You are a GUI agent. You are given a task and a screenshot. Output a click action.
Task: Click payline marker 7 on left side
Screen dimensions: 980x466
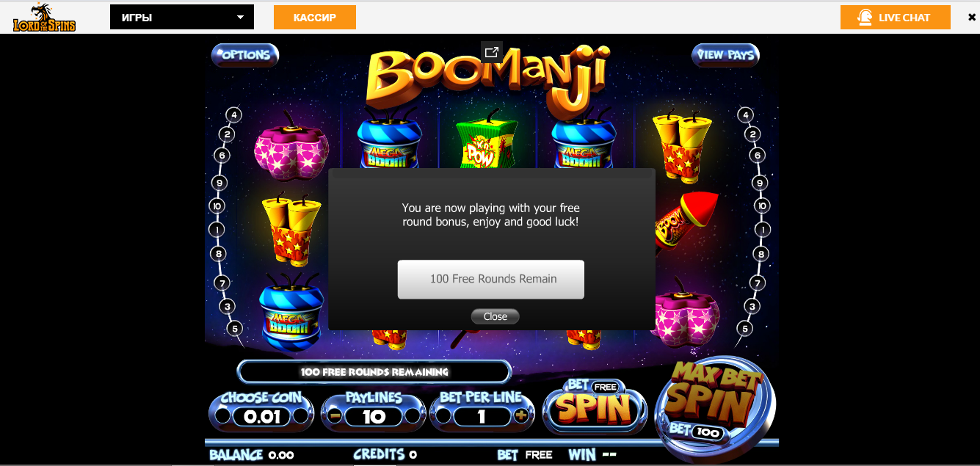pos(222,283)
